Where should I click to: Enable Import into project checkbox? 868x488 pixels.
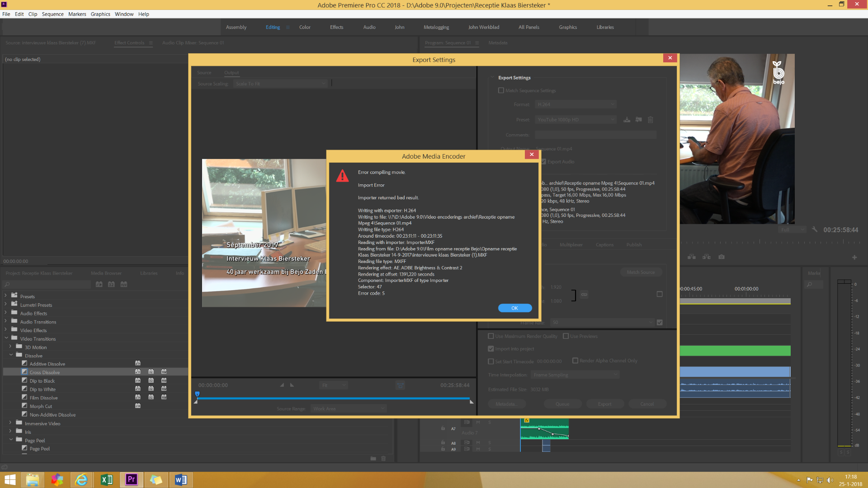click(491, 348)
